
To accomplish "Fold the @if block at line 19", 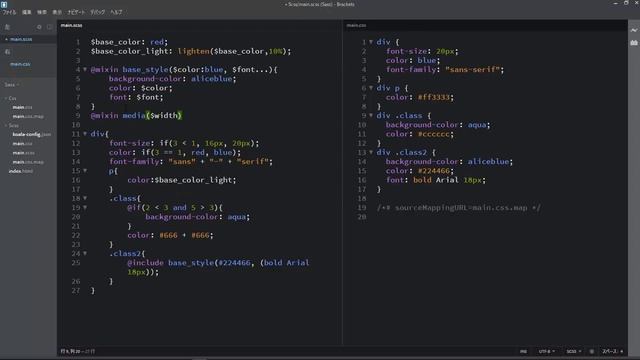I will [85, 207].
